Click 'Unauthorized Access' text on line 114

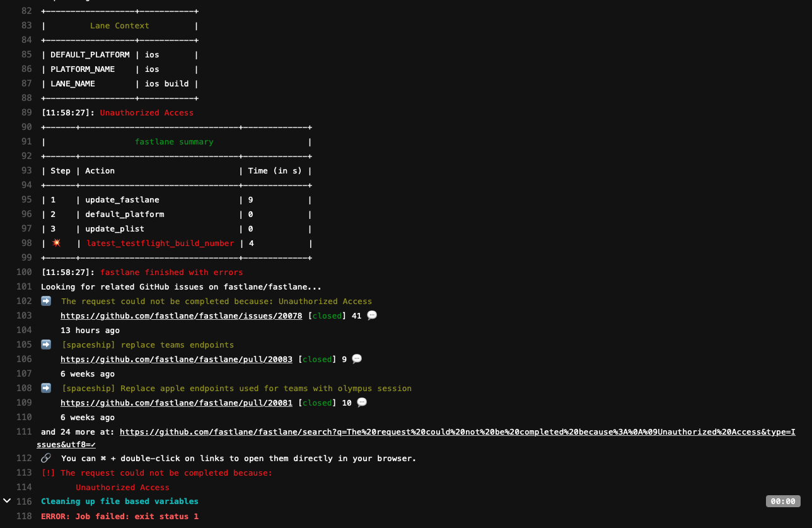(123, 488)
